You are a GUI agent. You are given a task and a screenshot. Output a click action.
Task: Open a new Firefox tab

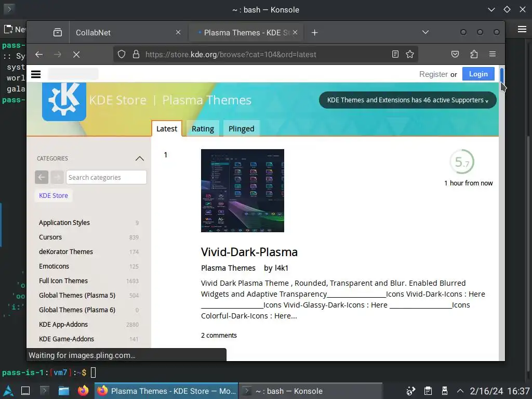(314, 33)
